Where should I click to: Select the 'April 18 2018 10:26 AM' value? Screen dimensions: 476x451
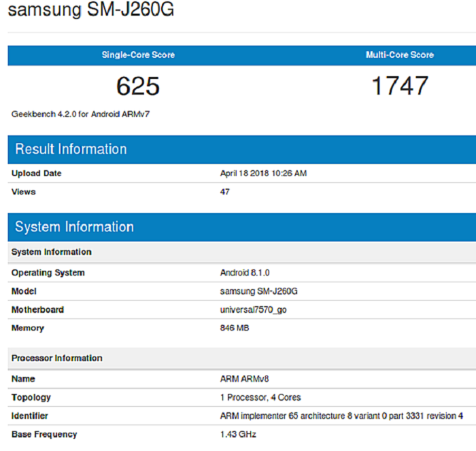(264, 173)
